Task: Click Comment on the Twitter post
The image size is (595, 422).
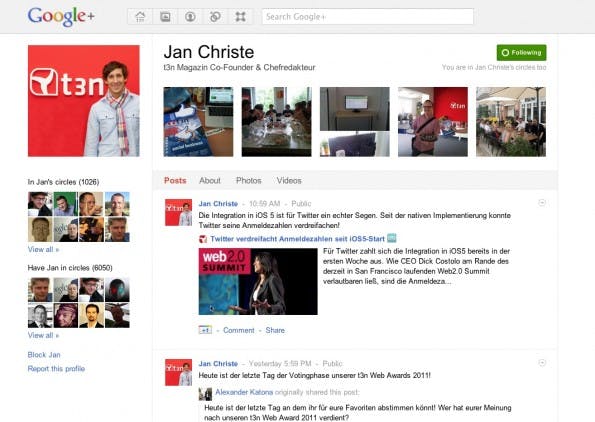Action: point(239,330)
